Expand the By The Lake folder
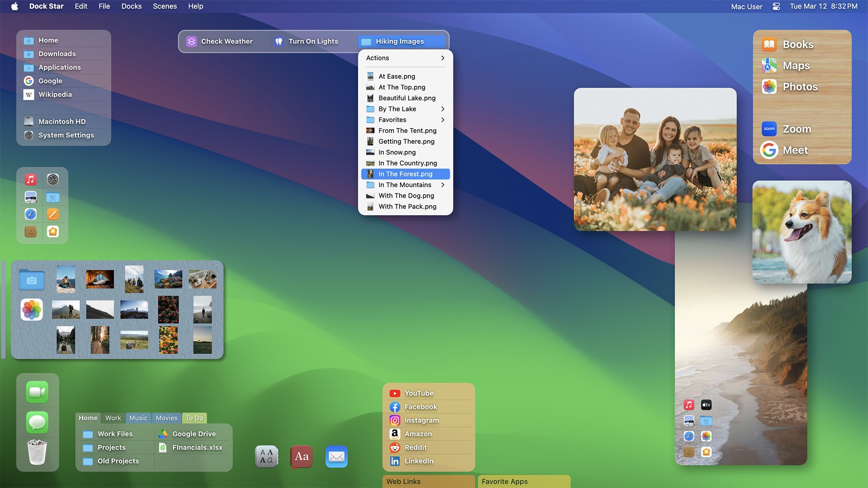Viewport: 868px width, 488px height. click(406, 109)
